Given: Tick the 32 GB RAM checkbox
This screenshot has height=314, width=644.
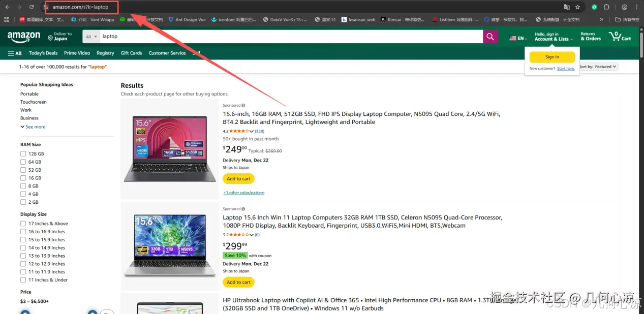Looking at the screenshot, I should 23,170.
